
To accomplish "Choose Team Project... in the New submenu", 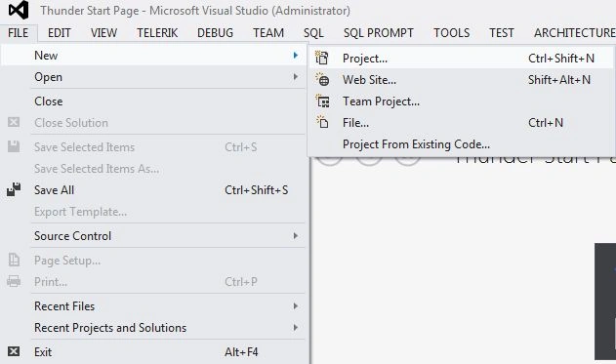I will point(461,101).
